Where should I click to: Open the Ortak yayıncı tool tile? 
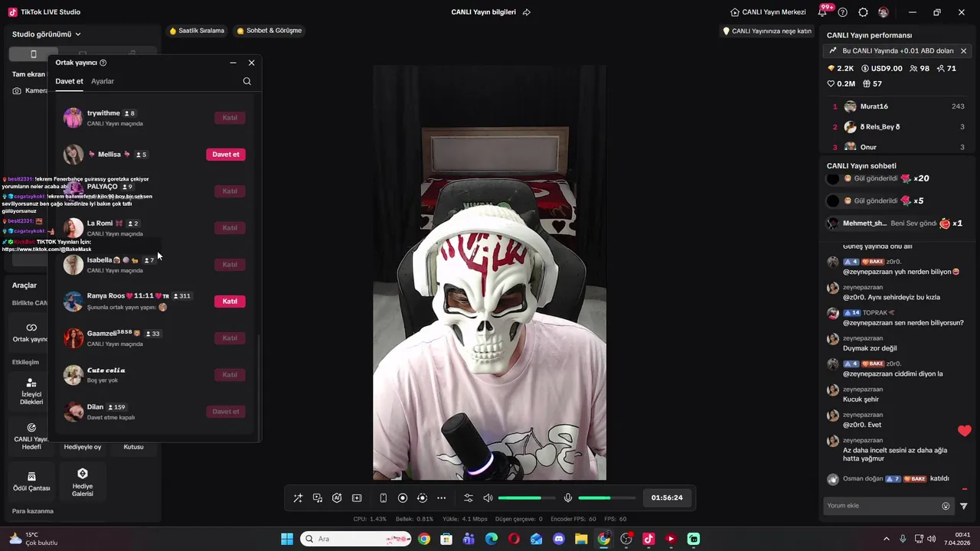point(31,331)
